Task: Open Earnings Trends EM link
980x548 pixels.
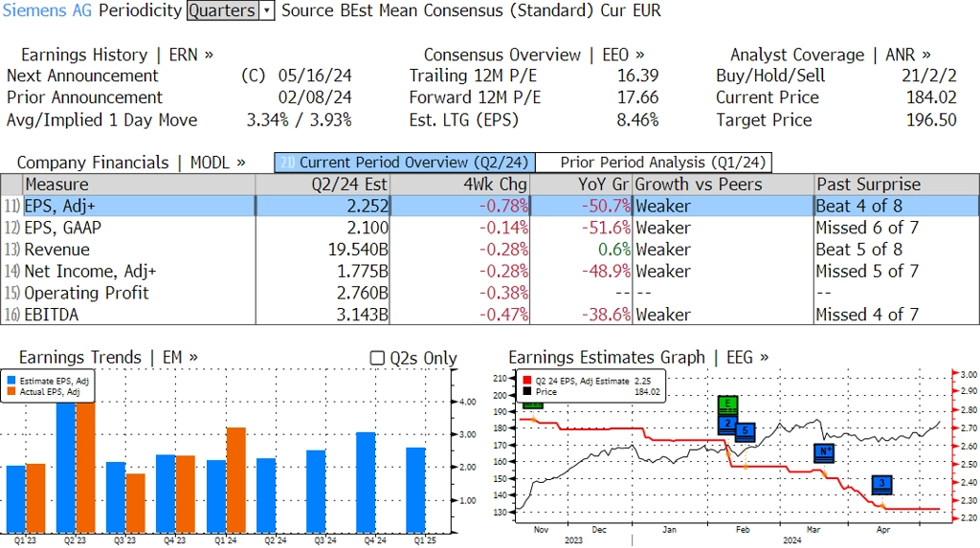Action: (108, 358)
